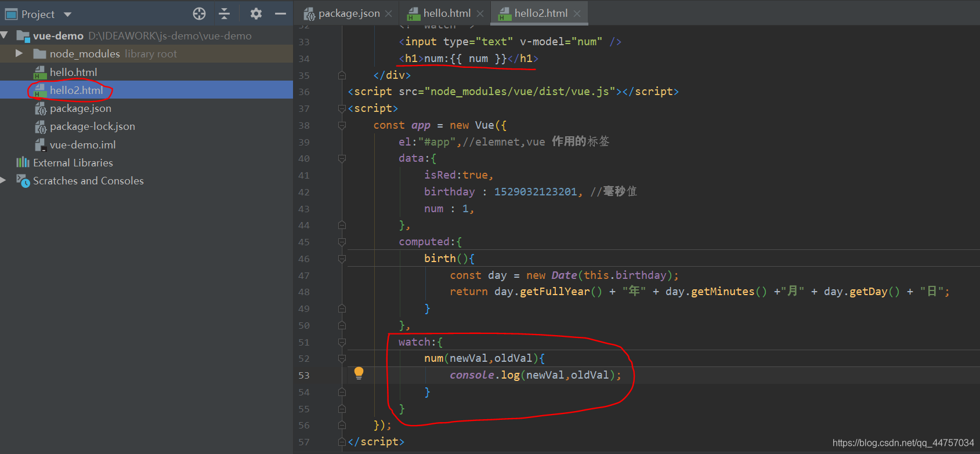Fold the new Vue block at line 38
The height and width of the screenshot is (454, 980).
pyautogui.click(x=342, y=125)
